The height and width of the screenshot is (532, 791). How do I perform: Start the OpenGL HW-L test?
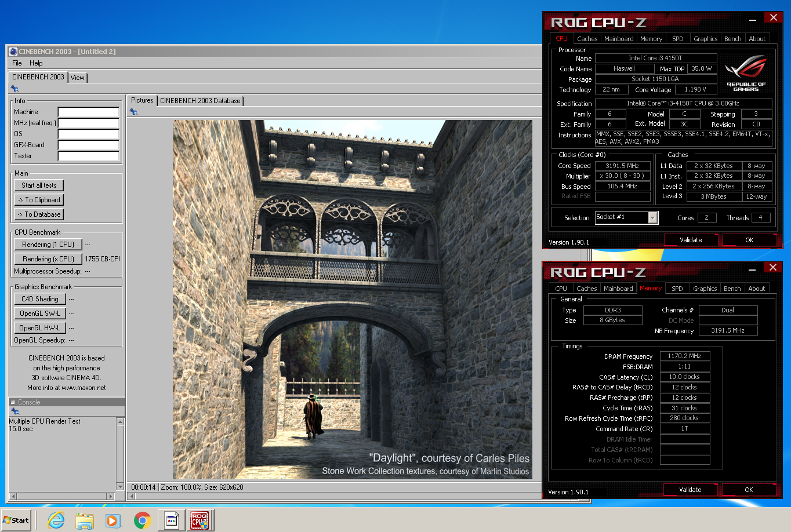coord(40,328)
